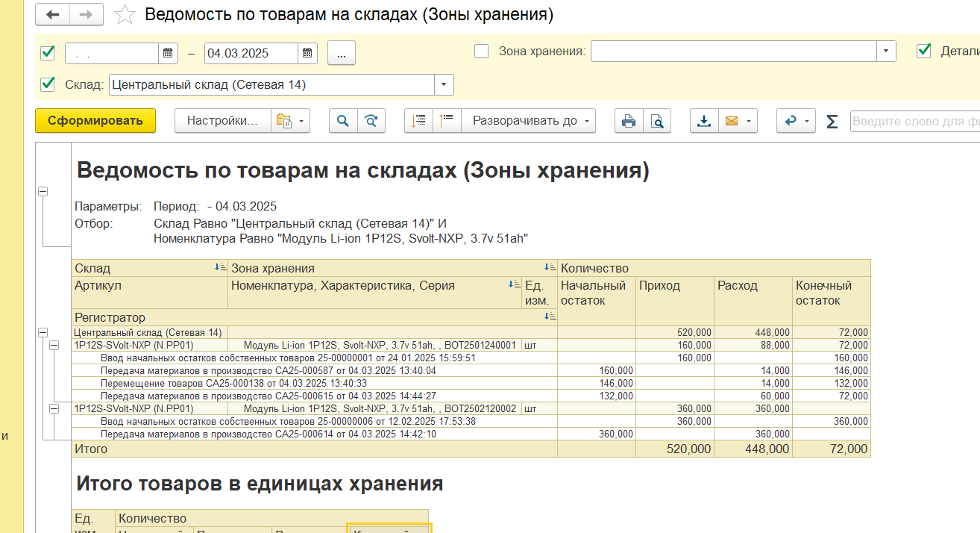Open calendar for end date 04.03.2025

pyautogui.click(x=307, y=53)
